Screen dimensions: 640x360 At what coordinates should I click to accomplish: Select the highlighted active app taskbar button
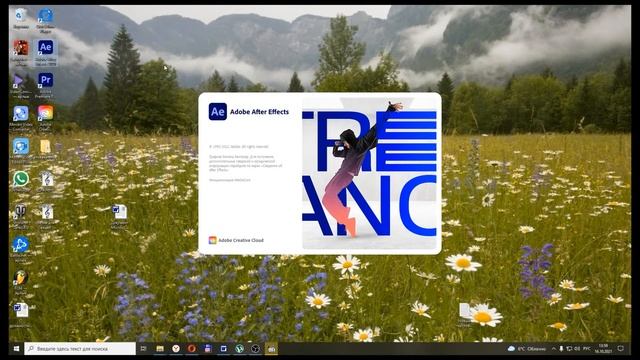[x=271, y=349]
